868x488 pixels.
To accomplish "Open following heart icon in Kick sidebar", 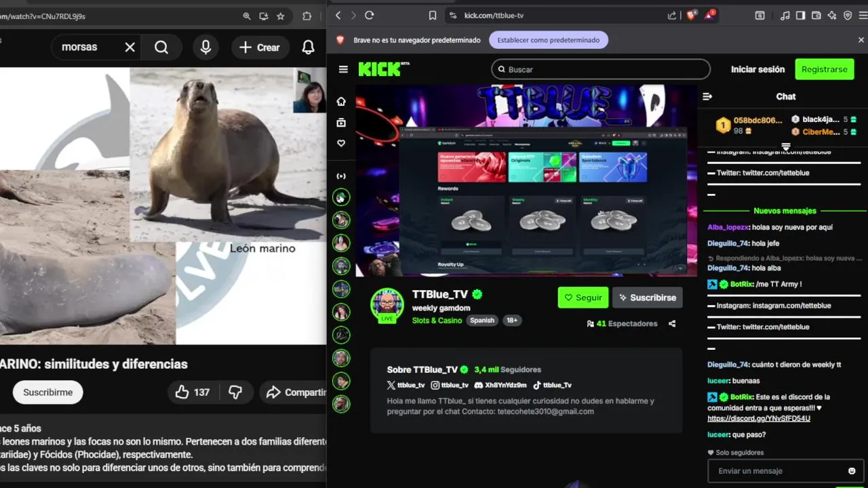I will 341,144.
